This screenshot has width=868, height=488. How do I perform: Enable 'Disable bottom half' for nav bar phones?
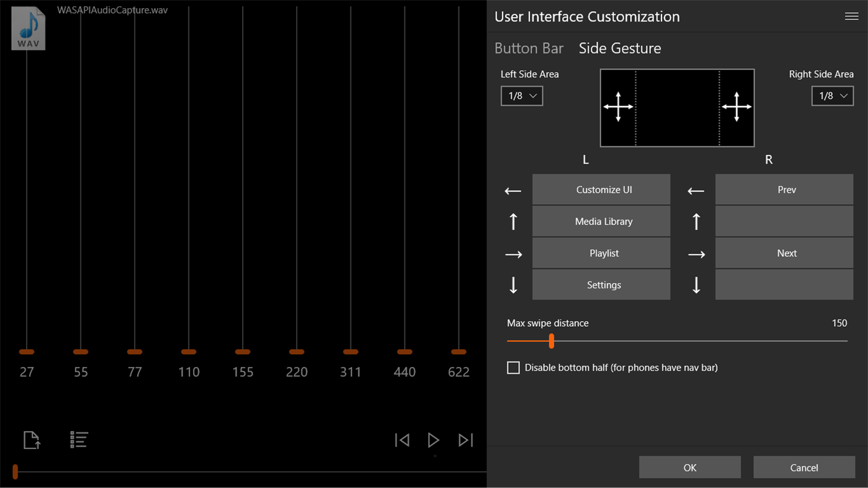[513, 367]
